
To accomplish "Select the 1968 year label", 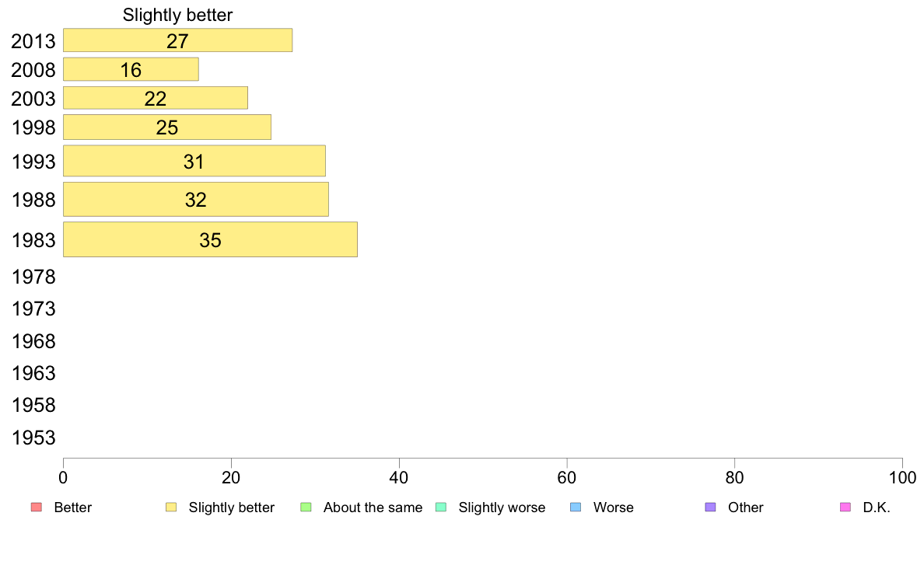I will [33, 341].
